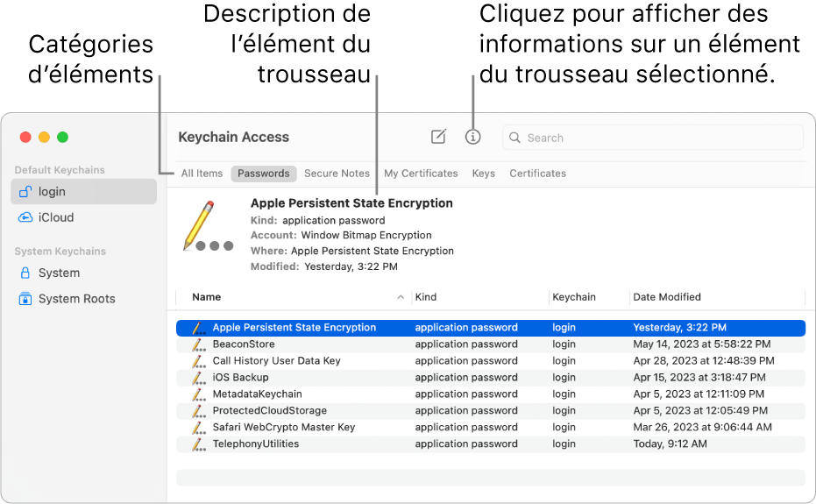The width and height of the screenshot is (816, 504).
Task: Zoom the window using the green button
Action: [x=63, y=137]
